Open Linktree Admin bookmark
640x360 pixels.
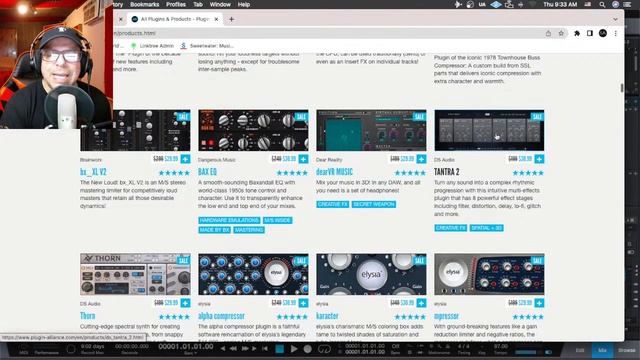[x=153, y=46]
